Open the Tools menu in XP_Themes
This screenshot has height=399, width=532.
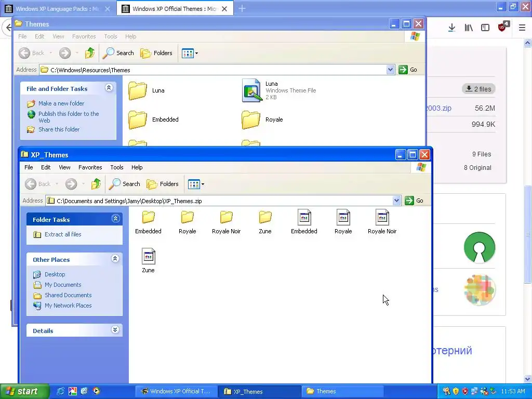(117, 167)
